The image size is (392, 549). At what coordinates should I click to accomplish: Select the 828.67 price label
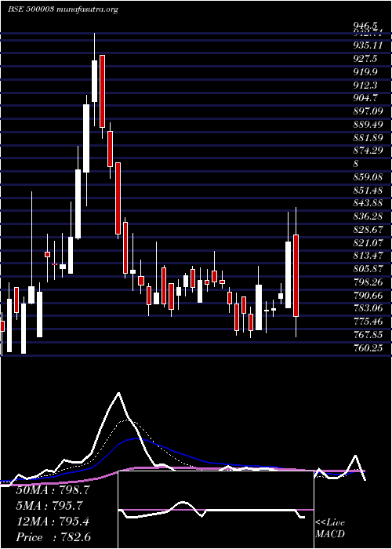(367, 230)
